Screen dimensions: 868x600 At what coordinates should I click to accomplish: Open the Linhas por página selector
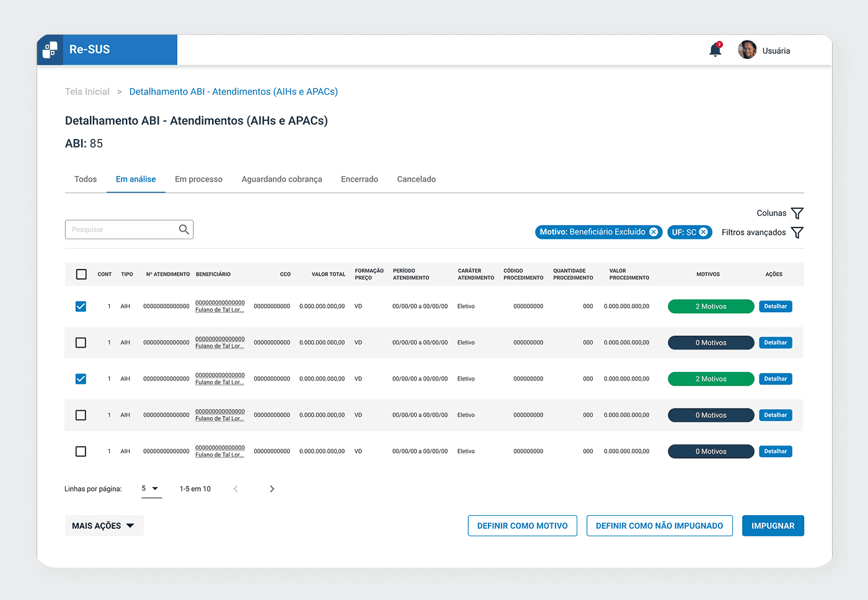(x=151, y=488)
